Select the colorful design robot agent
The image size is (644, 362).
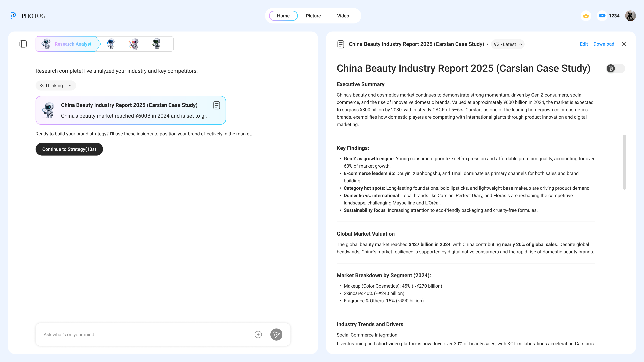(134, 44)
